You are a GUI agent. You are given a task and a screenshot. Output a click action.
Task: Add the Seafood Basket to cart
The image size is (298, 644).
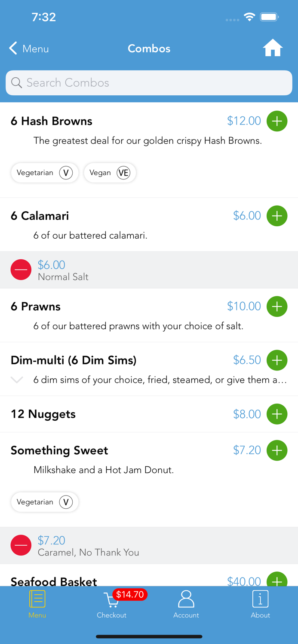click(x=277, y=580)
